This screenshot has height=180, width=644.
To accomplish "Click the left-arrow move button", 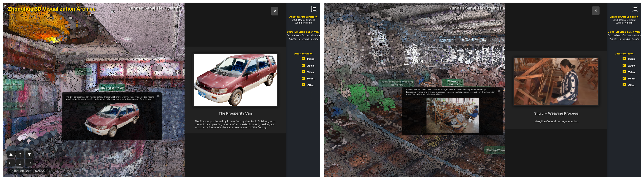I will [x=11, y=163].
